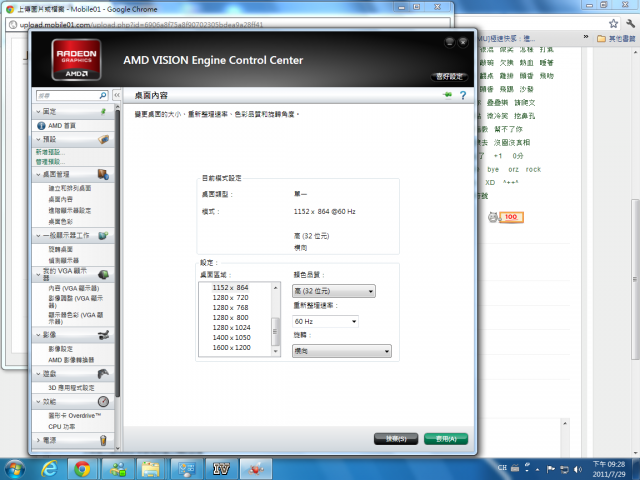Click the 新增預設 link
640x480 pixels.
tap(50, 152)
